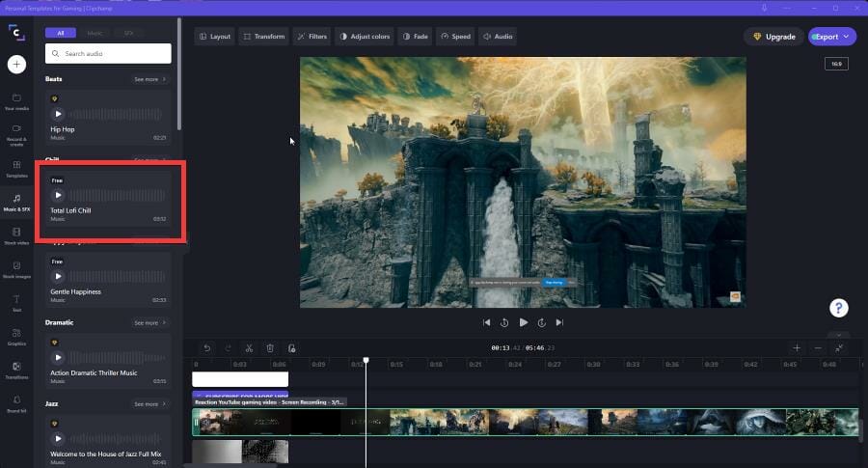Image resolution: width=868 pixels, height=468 pixels.
Task: Open the Layout tool
Action: tap(215, 37)
